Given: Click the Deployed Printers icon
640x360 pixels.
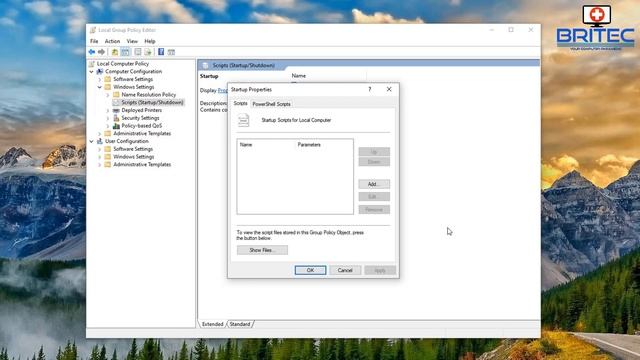Looking at the screenshot, I should point(116,110).
